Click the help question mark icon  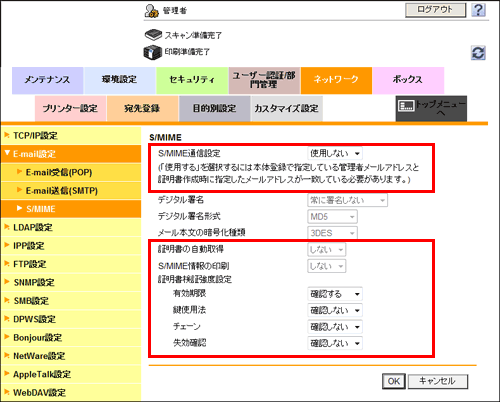(478, 10)
